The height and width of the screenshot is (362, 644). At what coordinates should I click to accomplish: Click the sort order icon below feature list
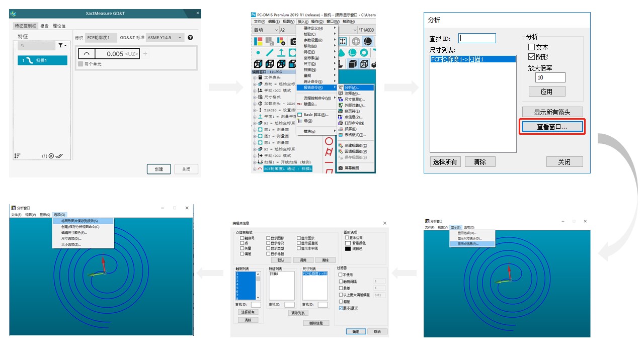[x=18, y=156]
